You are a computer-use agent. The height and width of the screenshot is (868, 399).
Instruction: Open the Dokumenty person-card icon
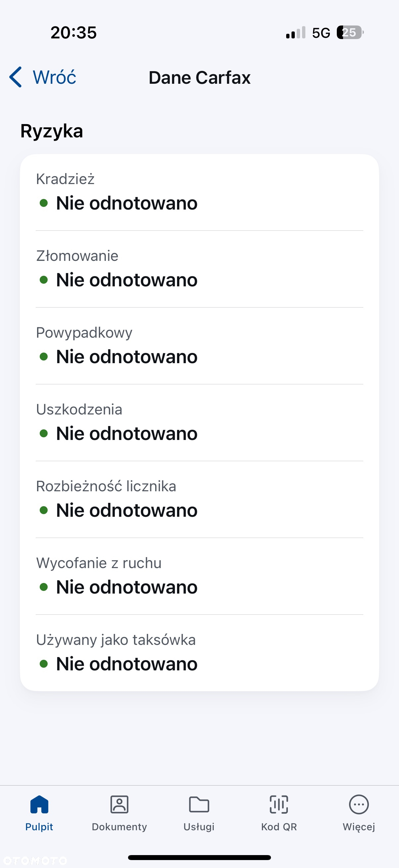(119, 804)
